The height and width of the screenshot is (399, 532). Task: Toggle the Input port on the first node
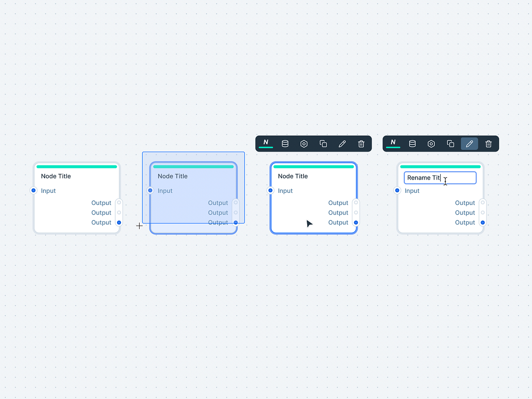click(x=33, y=190)
